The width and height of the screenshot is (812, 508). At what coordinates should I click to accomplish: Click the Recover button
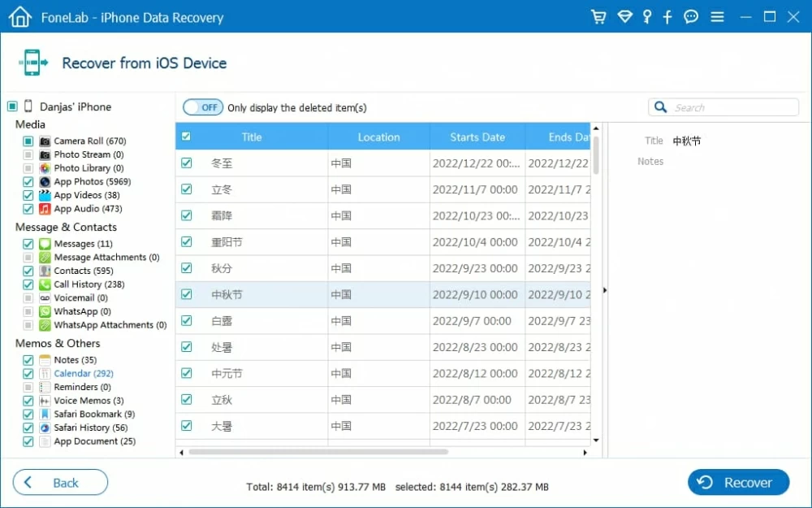pos(738,482)
